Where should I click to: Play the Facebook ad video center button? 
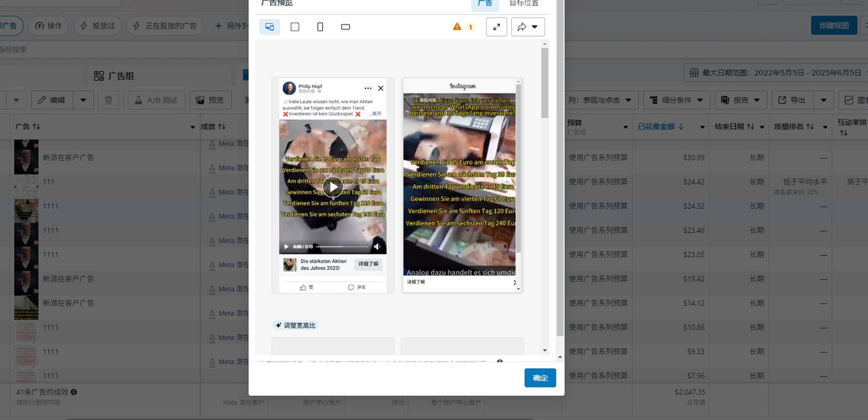click(332, 186)
